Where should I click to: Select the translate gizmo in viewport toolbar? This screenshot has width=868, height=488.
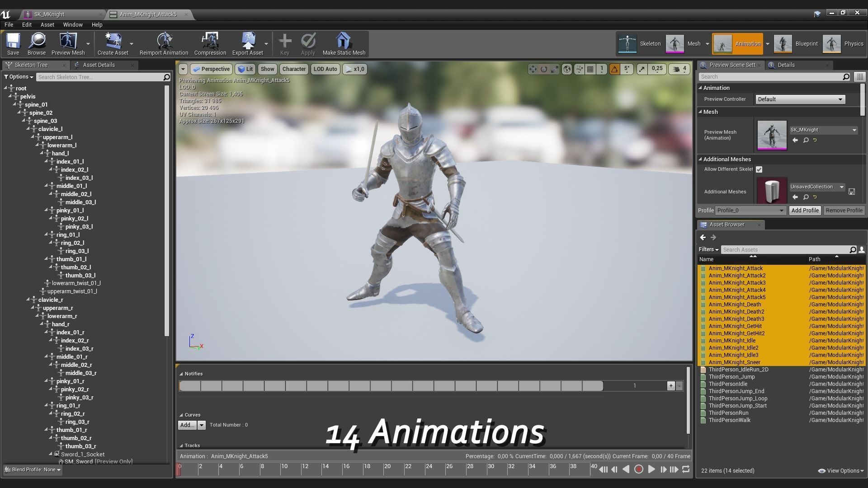click(x=533, y=69)
